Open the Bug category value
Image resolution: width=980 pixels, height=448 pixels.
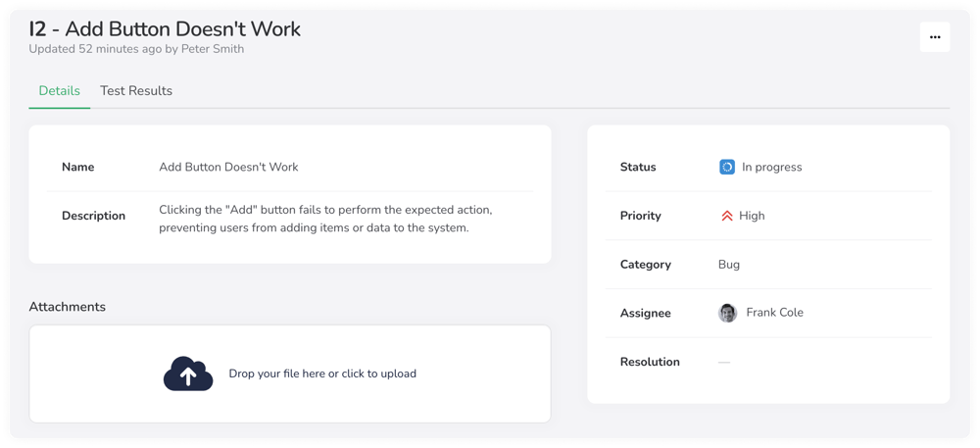pos(729,265)
